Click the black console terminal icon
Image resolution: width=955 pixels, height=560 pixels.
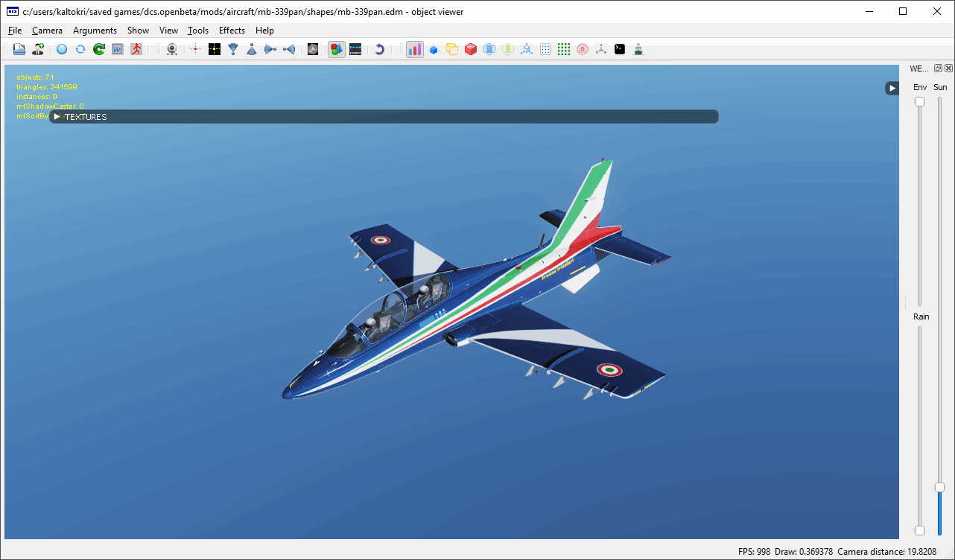pyautogui.click(x=620, y=49)
